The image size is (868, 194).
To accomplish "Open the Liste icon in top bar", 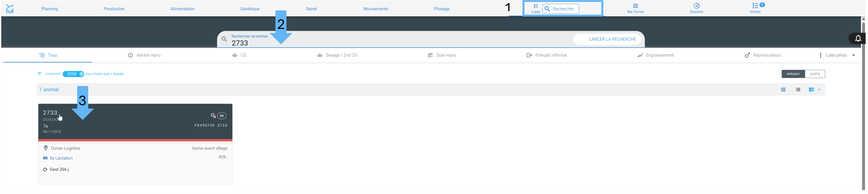I will click(536, 8).
